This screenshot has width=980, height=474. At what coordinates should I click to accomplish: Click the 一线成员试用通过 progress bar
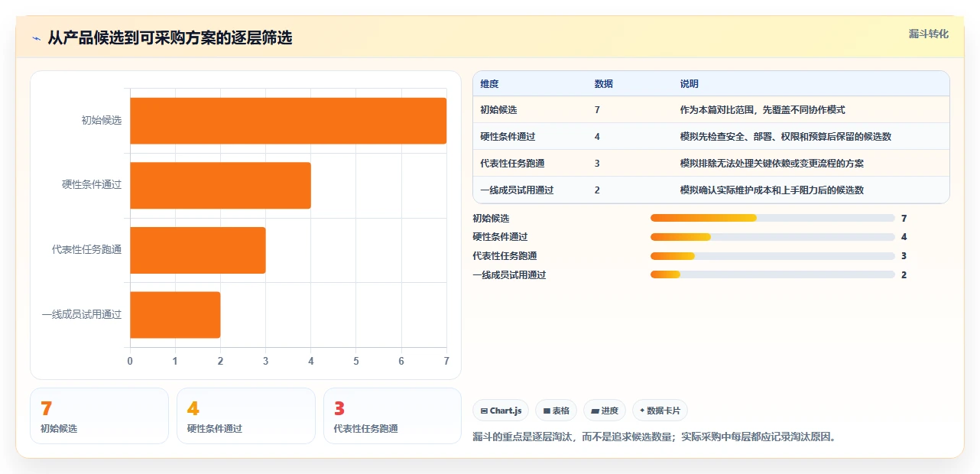click(772, 274)
